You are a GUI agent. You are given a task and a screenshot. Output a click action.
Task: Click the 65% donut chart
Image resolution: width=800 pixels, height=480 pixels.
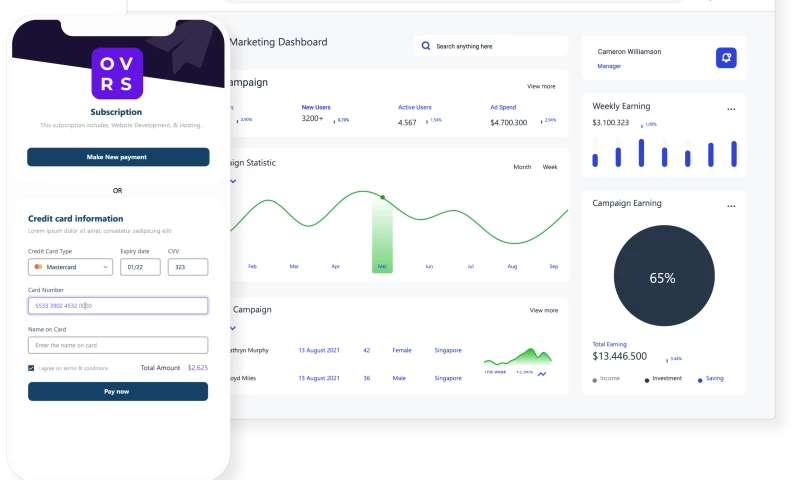click(x=664, y=275)
